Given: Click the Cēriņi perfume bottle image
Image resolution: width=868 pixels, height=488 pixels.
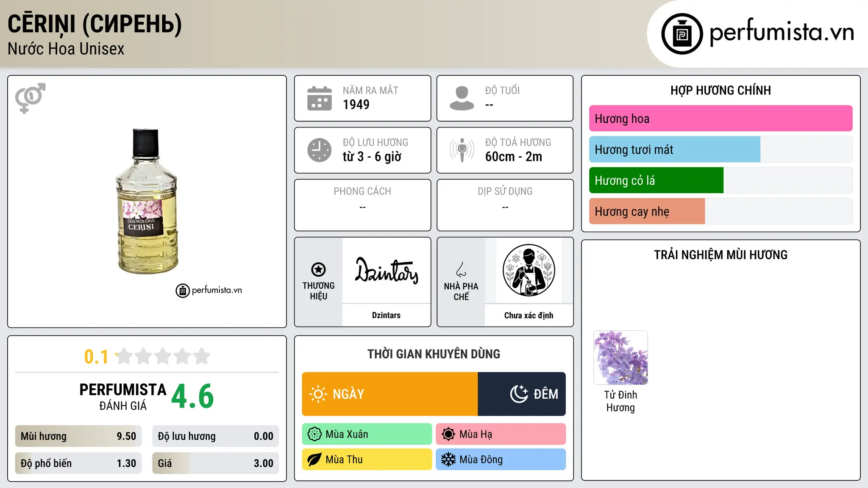Looking at the screenshot, I should [x=147, y=201].
